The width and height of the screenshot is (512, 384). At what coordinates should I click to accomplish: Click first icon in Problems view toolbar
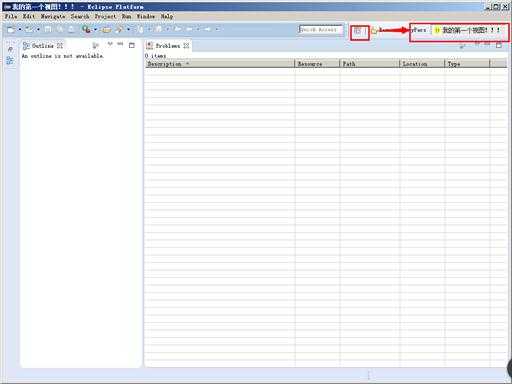point(462,46)
